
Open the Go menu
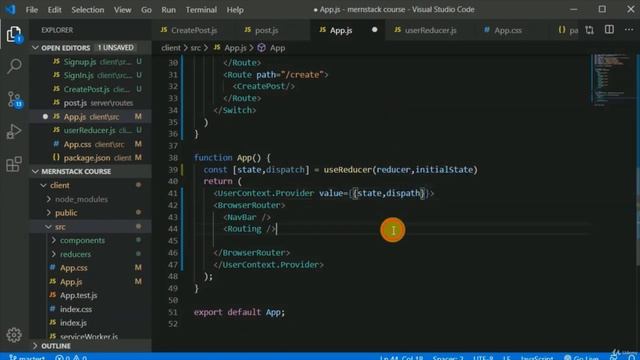coord(146,9)
